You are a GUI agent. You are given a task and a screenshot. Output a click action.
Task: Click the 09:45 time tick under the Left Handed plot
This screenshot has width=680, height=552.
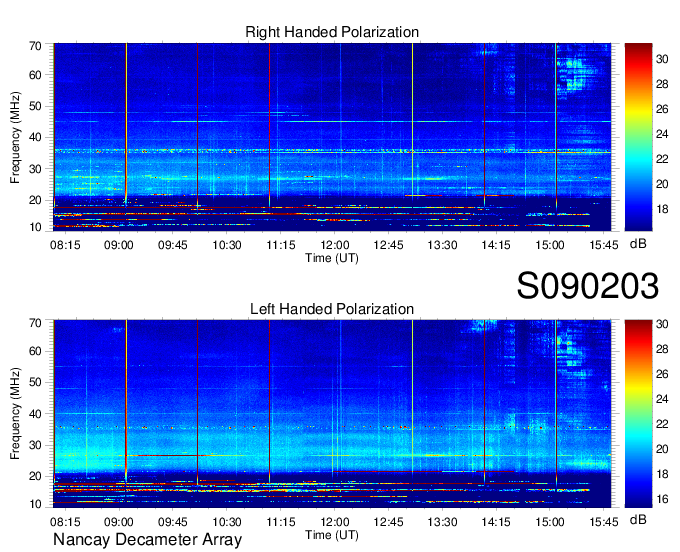[173, 522]
